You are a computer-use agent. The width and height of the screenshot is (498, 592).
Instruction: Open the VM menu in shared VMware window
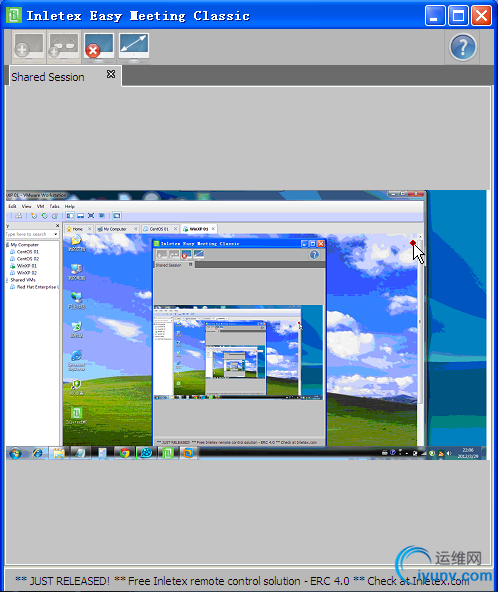click(x=40, y=206)
